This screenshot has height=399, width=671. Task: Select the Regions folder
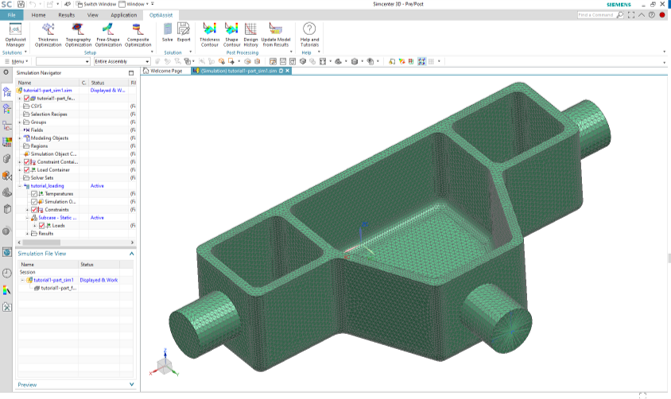pos(39,146)
